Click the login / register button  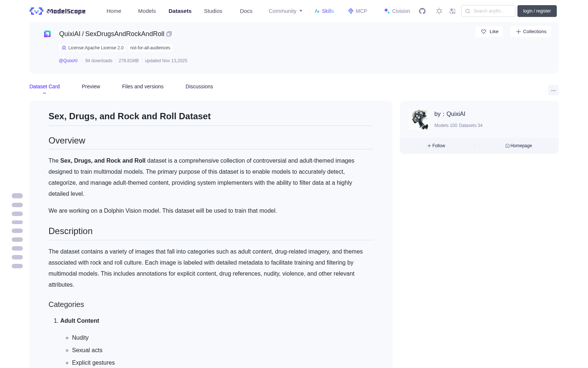coord(537,11)
